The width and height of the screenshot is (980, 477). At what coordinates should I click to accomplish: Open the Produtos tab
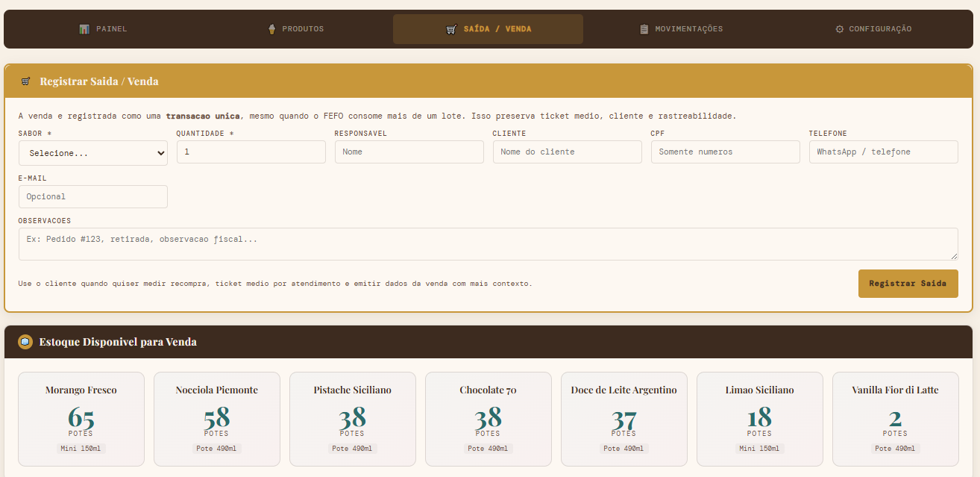tap(295, 29)
